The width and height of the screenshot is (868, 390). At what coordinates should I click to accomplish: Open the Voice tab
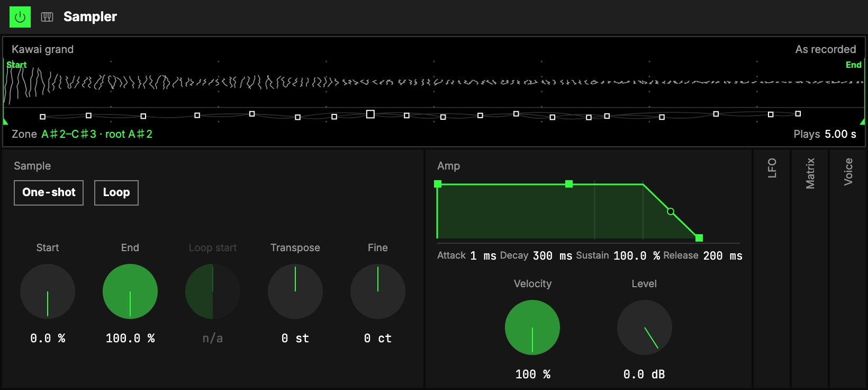[x=848, y=172]
